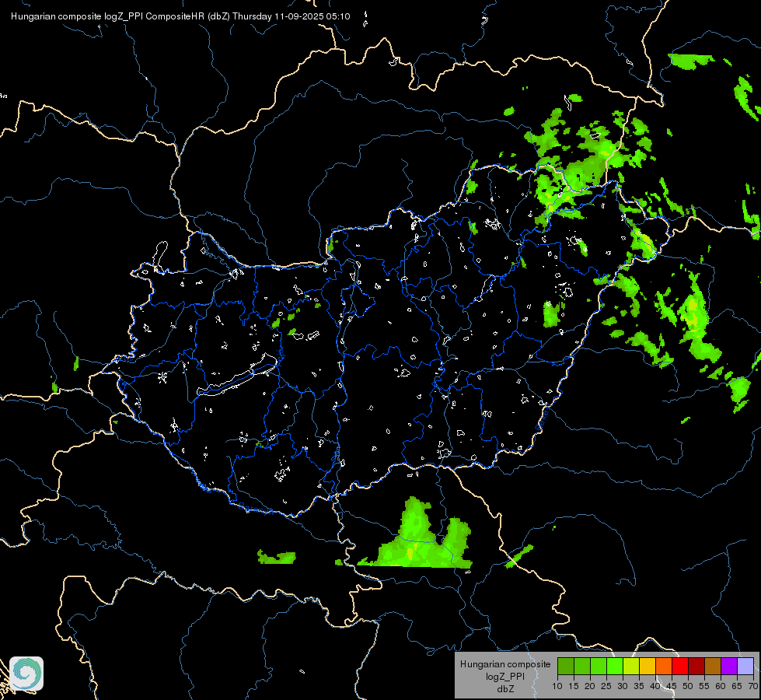Select the 35-40 dBZ yellow legend swatch
Screen dimensions: 761x700
click(x=648, y=666)
